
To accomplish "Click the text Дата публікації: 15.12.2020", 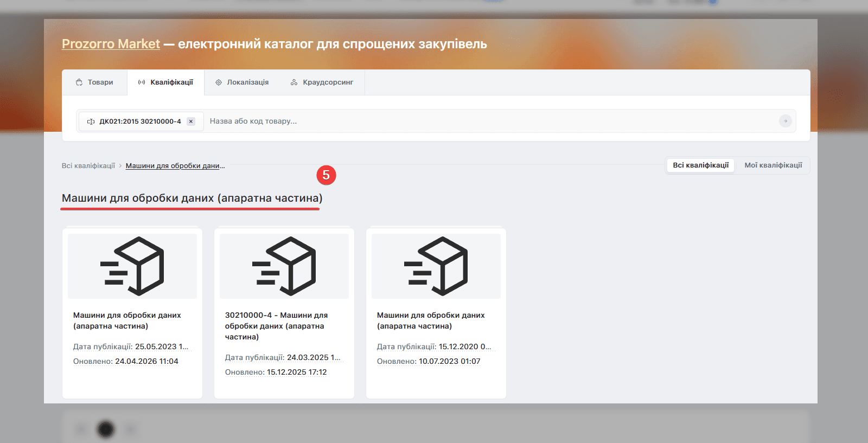I will coord(434,346).
